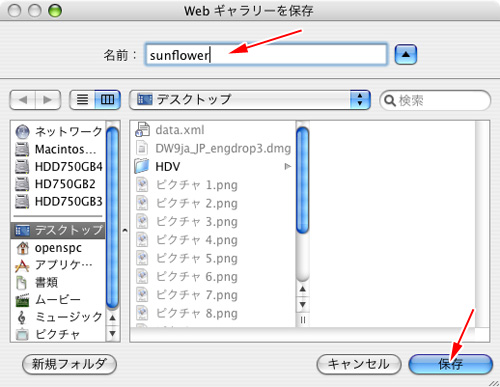The image size is (500, 387).
Task: Collapse the dialog with the blue triangle button
Action: [406, 54]
